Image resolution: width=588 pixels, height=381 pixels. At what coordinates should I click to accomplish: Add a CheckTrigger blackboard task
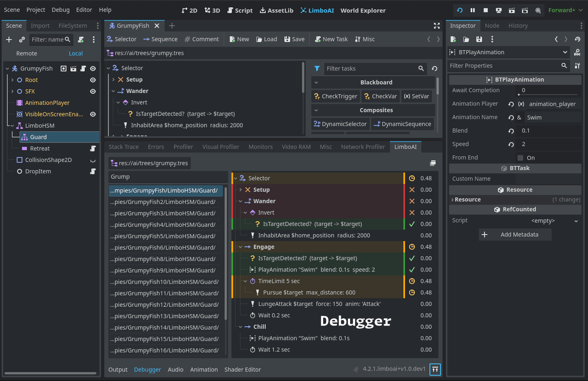(x=335, y=96)
